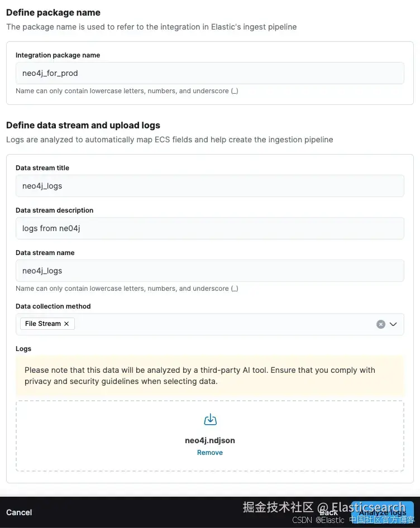Remove the File Stream selection badge
Image resolution: width=420 pixels, height=528 pixels.
point(66,324)
